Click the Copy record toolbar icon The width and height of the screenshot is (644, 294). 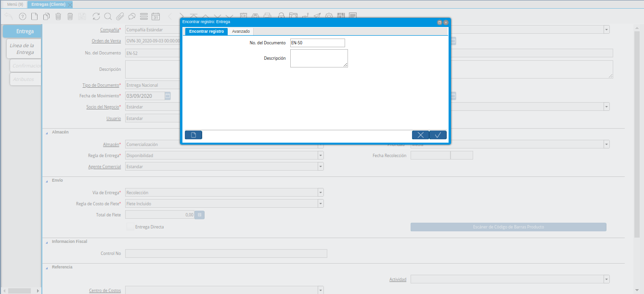click(x=46, y=16)
